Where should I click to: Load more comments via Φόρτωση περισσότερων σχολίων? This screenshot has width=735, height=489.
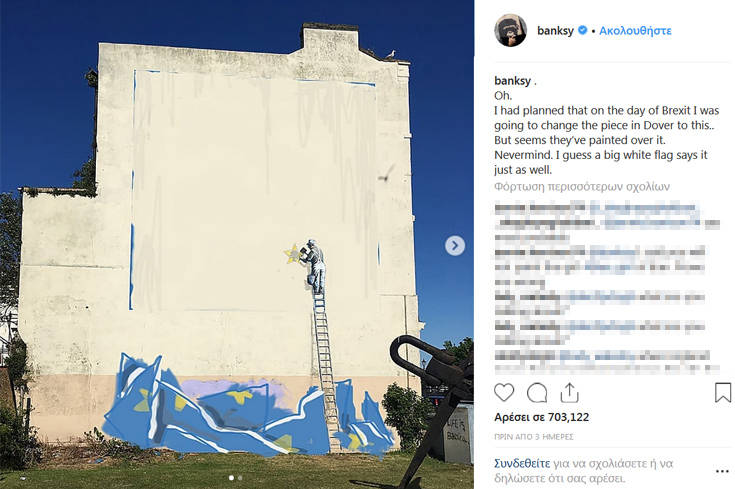[582, 187]
